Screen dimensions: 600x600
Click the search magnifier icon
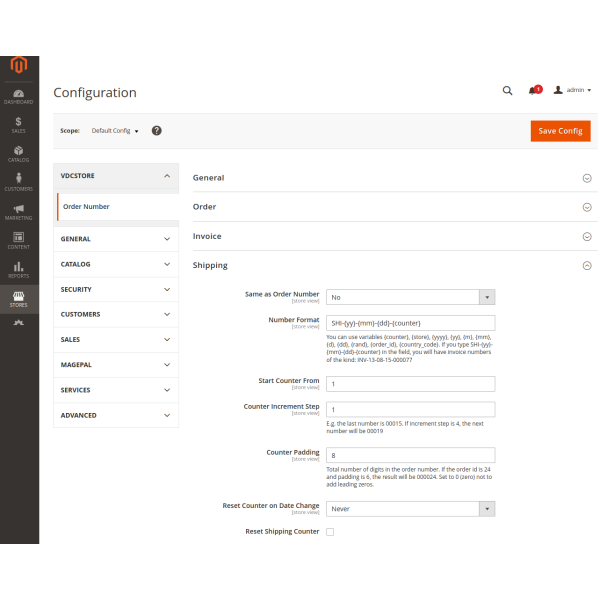coord(507,90)
